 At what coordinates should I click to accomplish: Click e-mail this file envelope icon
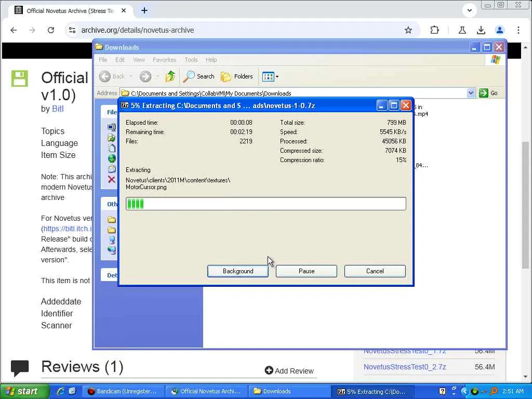point(112,169)
